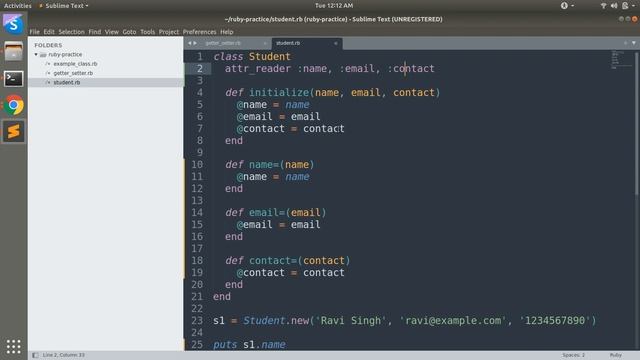The image size is (640, 360).
Task: Open Google Chrome from the dock
Action: tap(13, 106)
